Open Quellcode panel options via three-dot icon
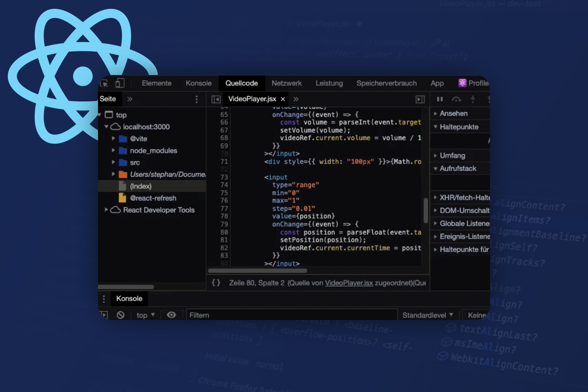Image resolution: width=588 pixels, height=392 pixels. point(196,99)
